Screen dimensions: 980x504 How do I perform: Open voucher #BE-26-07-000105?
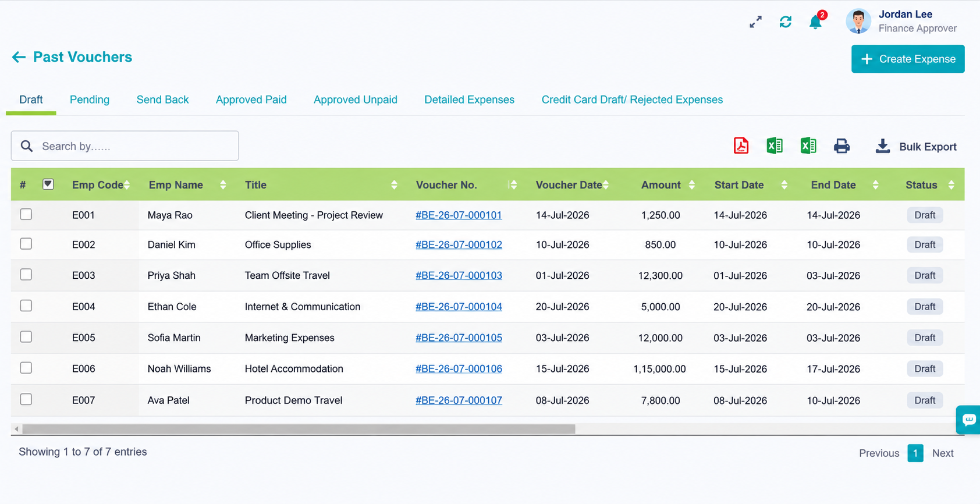459,338
